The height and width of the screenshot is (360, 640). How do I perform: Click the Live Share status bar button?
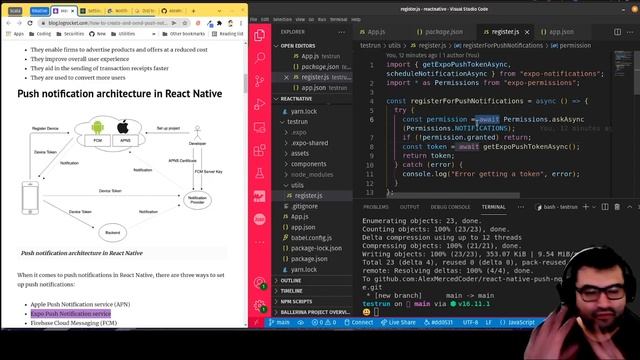398,322
